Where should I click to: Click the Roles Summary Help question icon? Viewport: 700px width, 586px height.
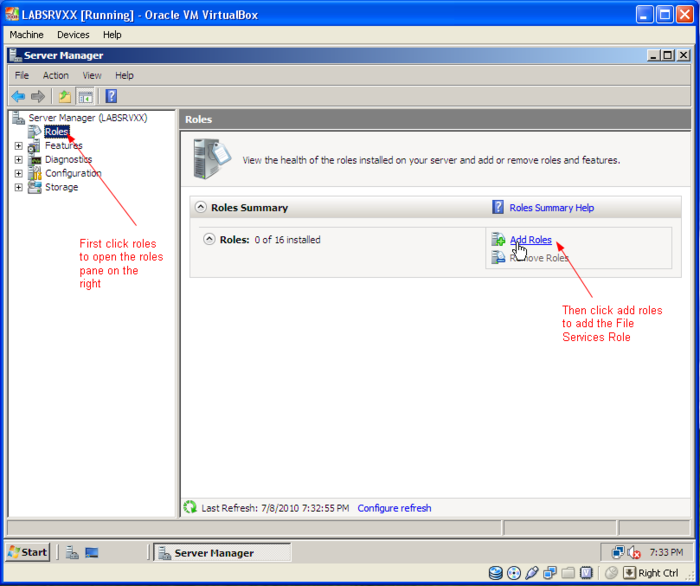(x=498, y=207)
